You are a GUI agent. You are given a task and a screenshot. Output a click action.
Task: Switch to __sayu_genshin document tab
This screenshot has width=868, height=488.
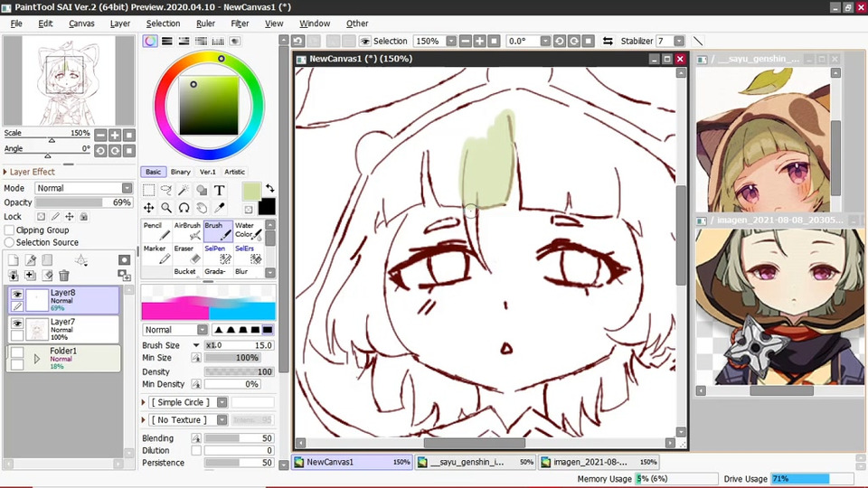click(476, 462)
